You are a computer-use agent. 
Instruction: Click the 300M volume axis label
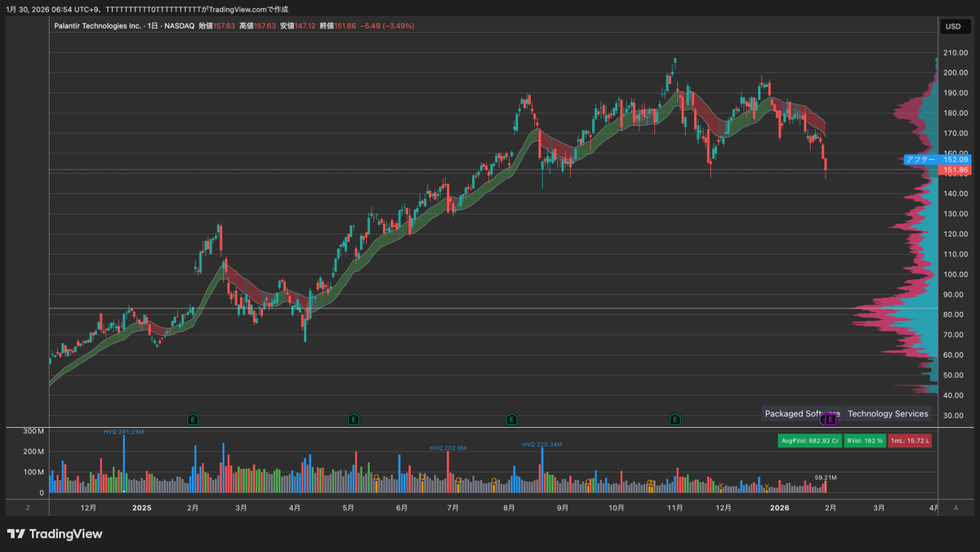pyautogui.click(x=33, y=431)
